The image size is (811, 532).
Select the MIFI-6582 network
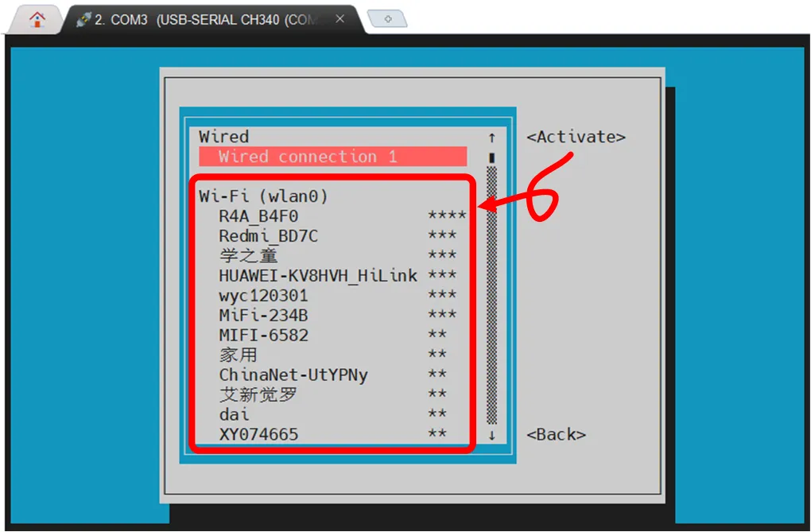tap(332, 335)
